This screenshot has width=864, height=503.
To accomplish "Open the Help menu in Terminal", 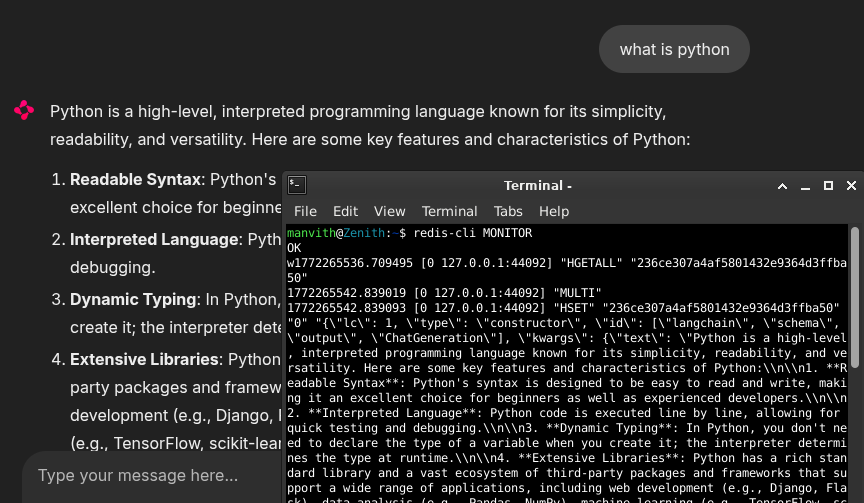I will [x=554, y=212].
